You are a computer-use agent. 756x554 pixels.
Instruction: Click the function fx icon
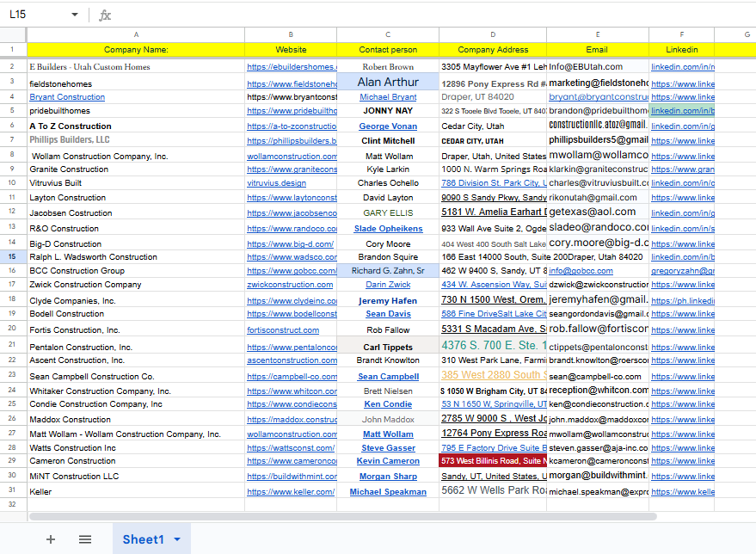tap(105, 15)
